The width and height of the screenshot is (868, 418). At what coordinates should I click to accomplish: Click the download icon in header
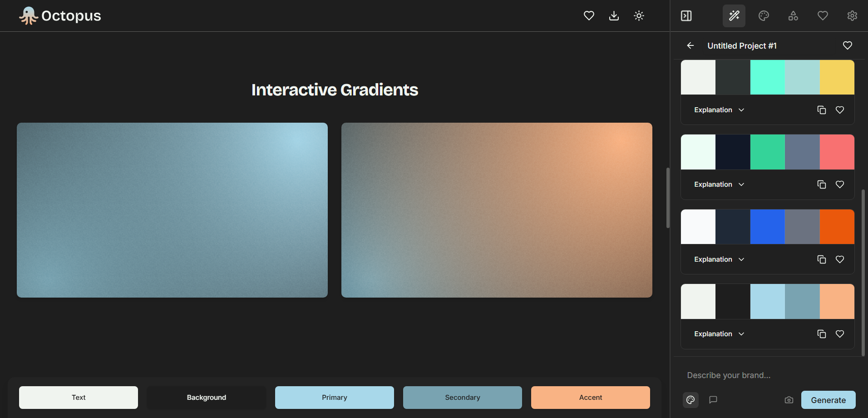(x=614, y=16)
